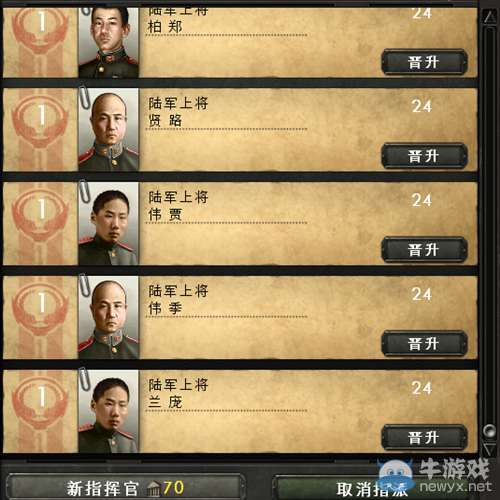Promote general 伟 季 with 晋升 button
The height and width of the screenshot is (500, 500).
pyautogui.click(x=424, y=344)
